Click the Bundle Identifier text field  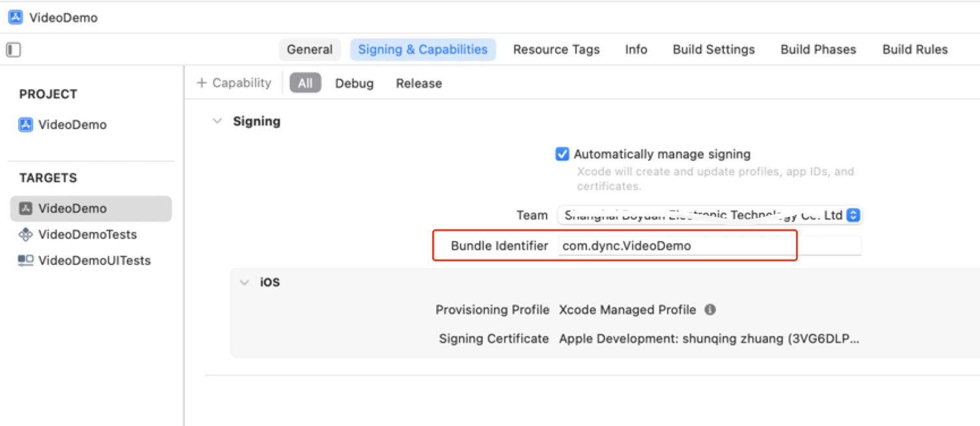pos(710,246)
